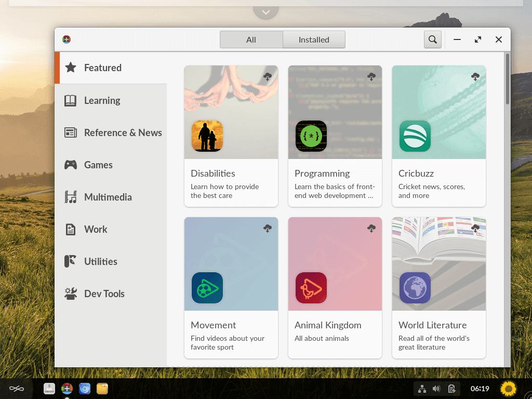Download Movement app via cloud icon
This screenshot has height=399, width=532.
tap(268, 229)
